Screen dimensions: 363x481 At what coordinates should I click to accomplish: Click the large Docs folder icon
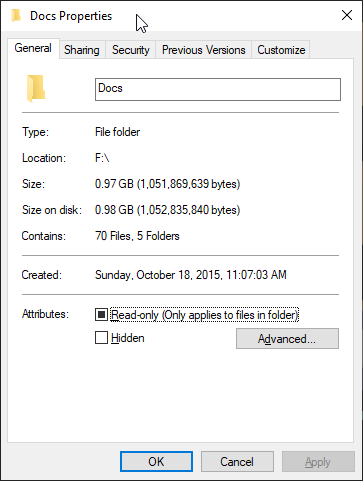(x=36, y=88)
